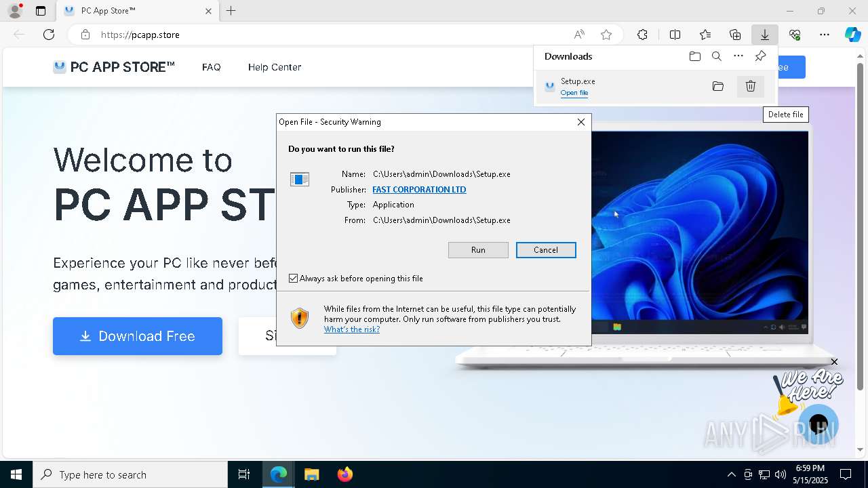Click the Downloads toolbar icon

pos(764,35)
